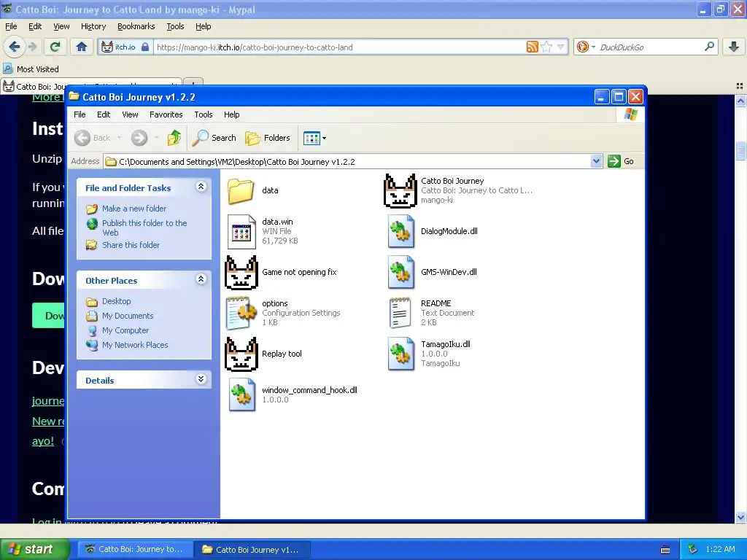Open the Mypal browser Bookmarks menu
Image resolution: width=747 pixels, height=560 pixels.
click(x=136, y=27)
